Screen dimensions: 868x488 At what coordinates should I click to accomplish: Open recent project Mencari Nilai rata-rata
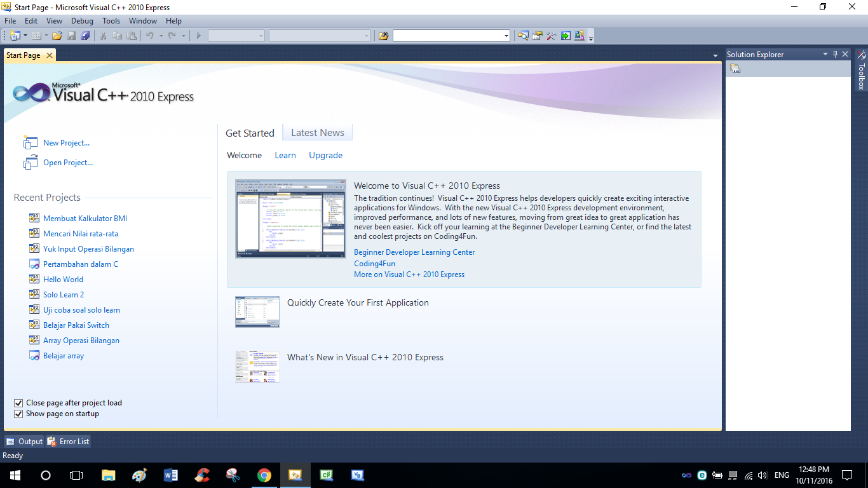81,234
